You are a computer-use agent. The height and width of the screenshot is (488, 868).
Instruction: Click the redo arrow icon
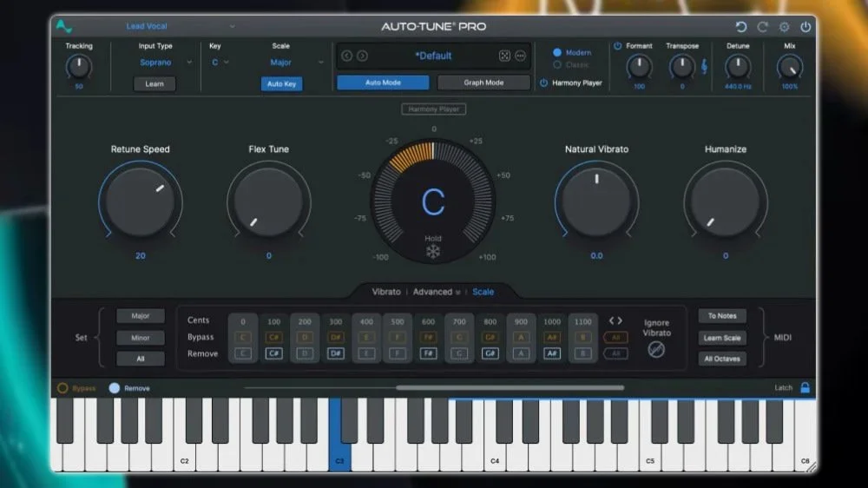[x=762, y=27]
